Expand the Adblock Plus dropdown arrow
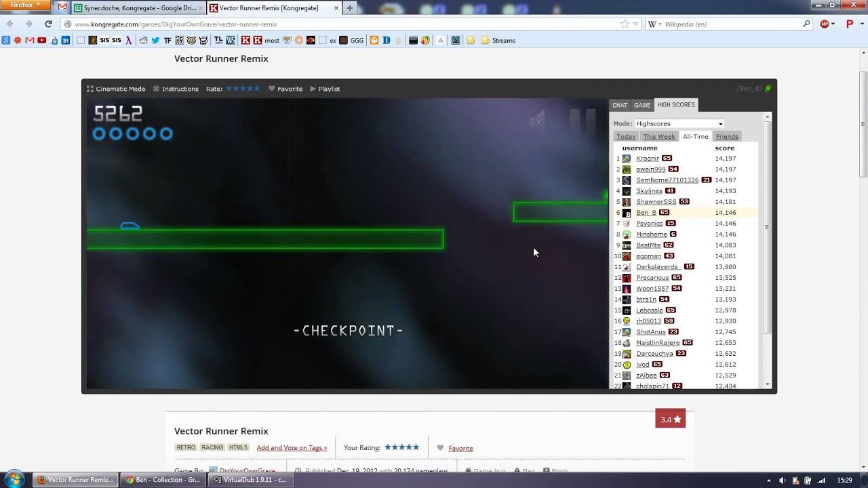The image size is (868, 488). click(833, 24)
